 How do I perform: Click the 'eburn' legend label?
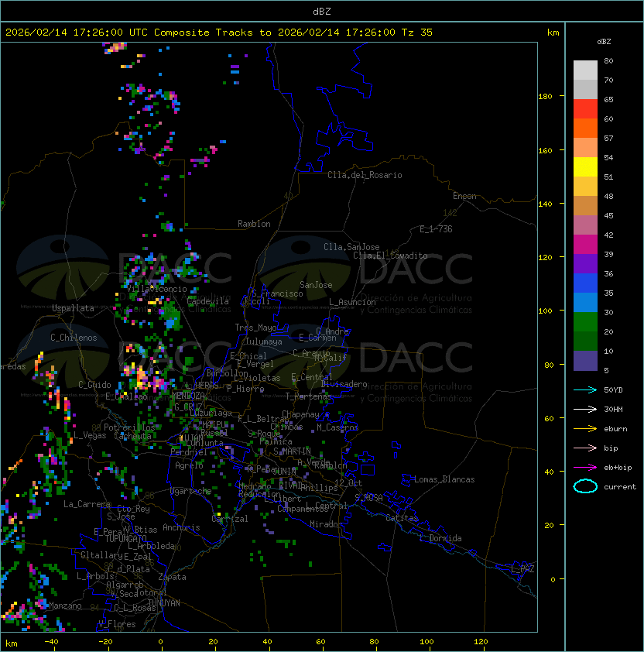pos(615,429)
